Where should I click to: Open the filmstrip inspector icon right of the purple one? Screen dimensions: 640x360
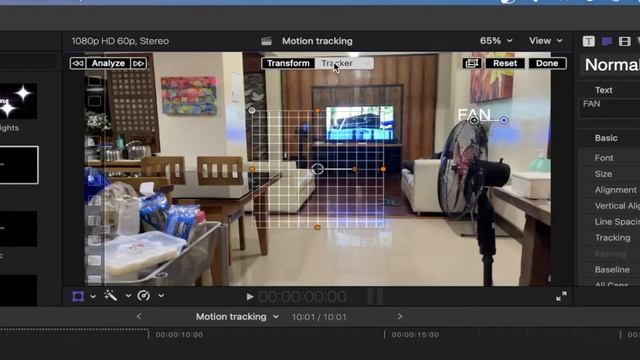pyautogui.click(x=624, y=41)
